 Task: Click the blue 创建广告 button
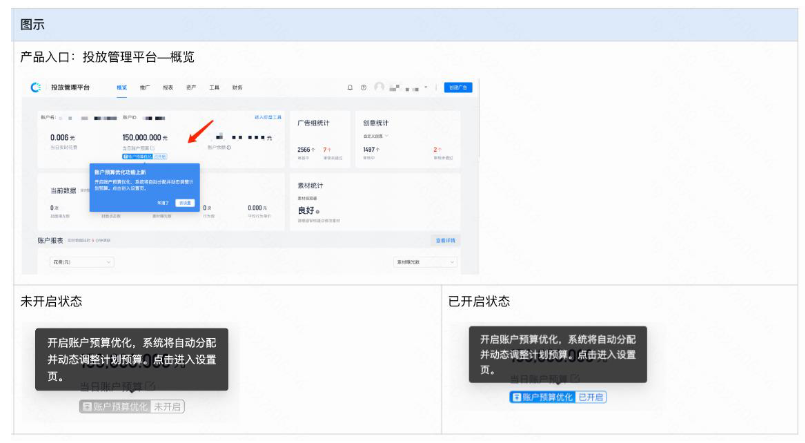(458, 88)
